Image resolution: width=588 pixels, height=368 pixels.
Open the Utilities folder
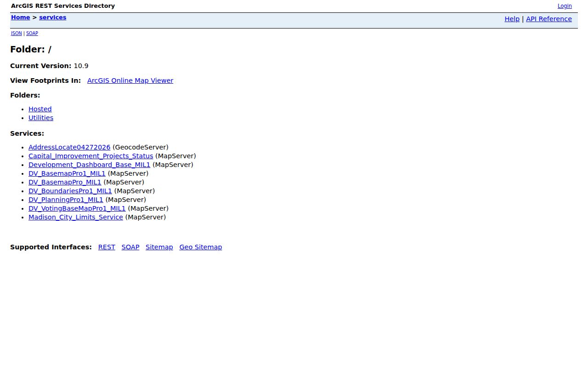point(41,118)
